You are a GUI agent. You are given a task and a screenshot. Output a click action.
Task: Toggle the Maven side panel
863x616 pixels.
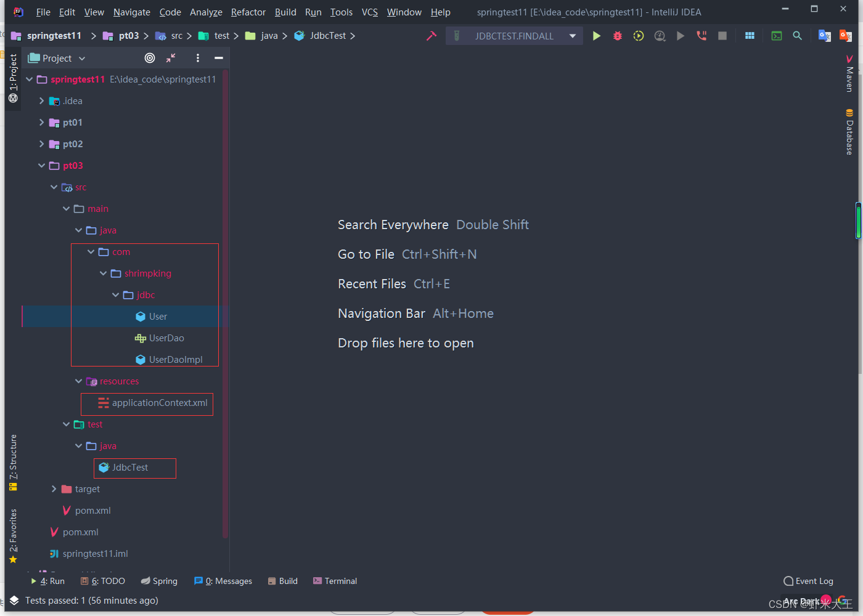click(x=849, y=73)
